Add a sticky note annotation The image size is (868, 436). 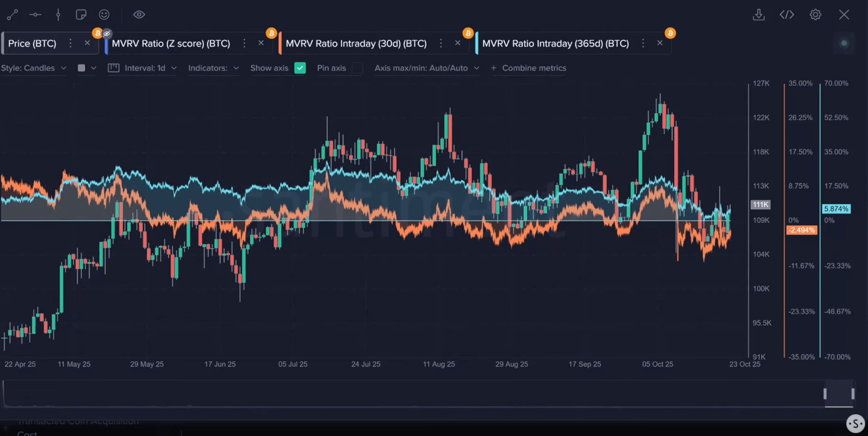coord(81,15)
